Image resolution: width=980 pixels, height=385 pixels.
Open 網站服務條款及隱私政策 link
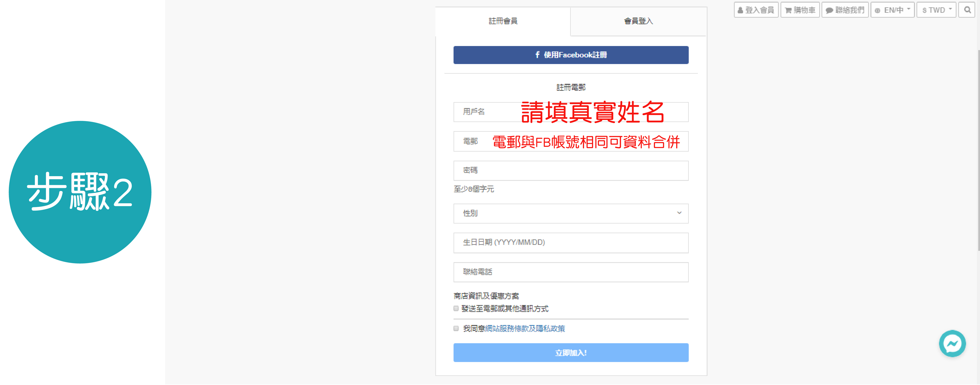click(x=525, y=329)
